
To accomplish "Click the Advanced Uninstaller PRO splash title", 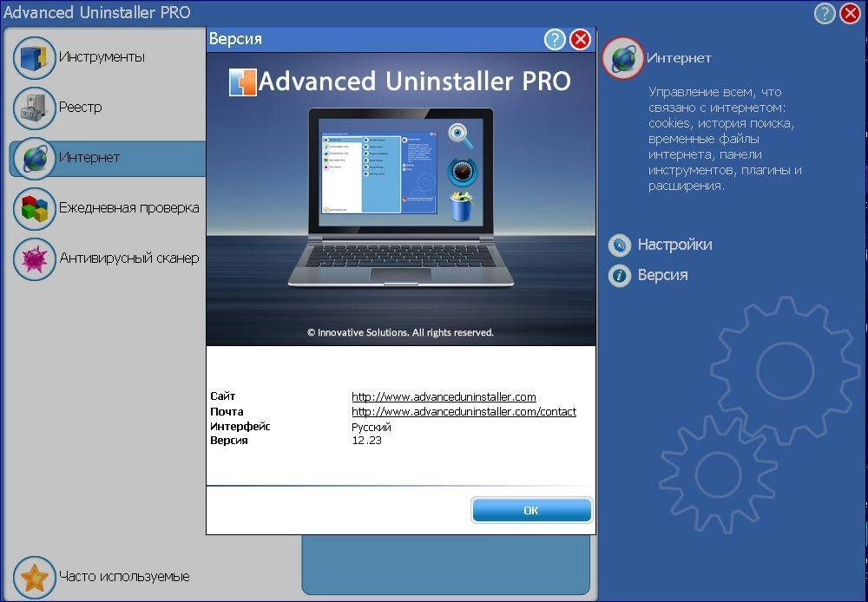I will pyautogui.click(x=414, y=82).
